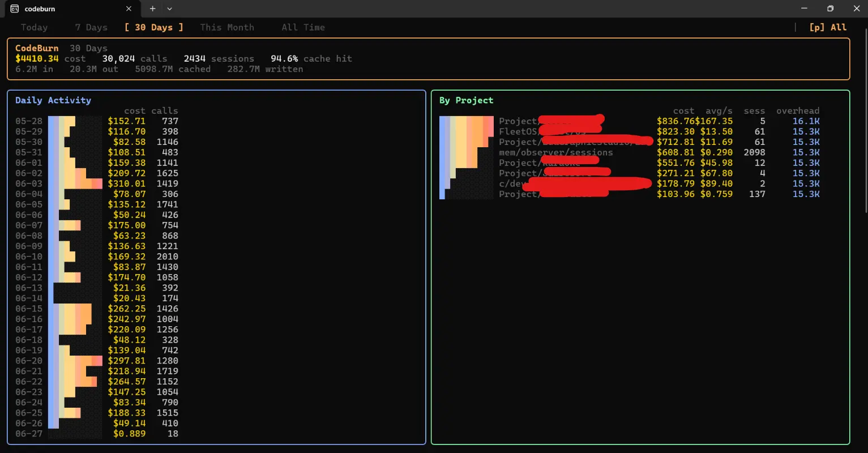Minimize the terminal window
This screenshot has height=453, width=868.
pyautogui.click(x=804, y=8)
